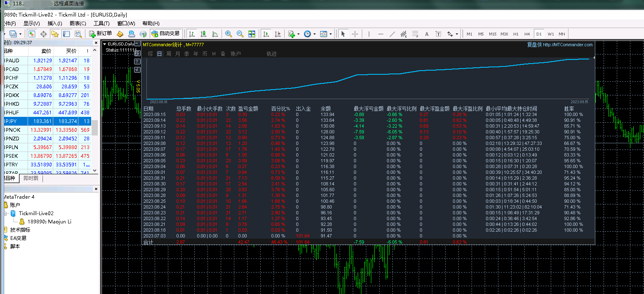
Task: Switch chart to candlestick mode
Action: point(203,34)
